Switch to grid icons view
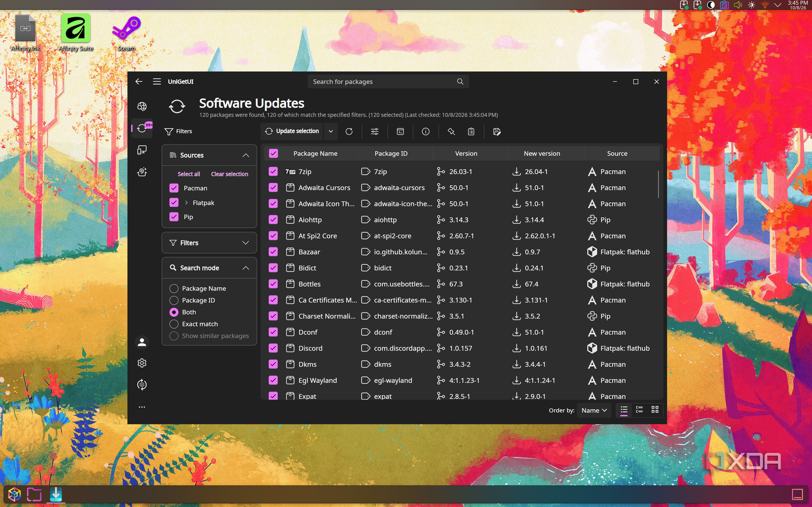812x507 pixels. point(655,410)
